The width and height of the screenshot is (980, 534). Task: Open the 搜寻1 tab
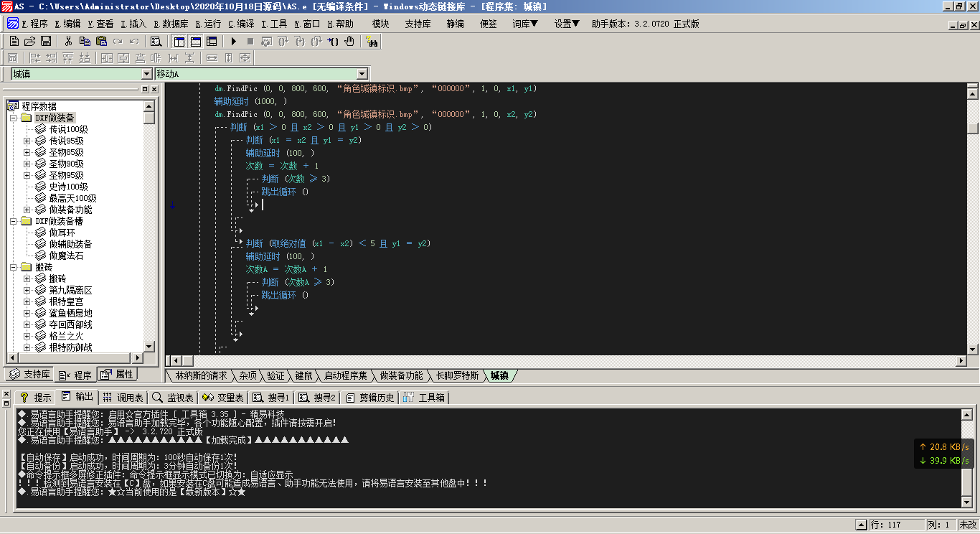[x=271, y=397]
